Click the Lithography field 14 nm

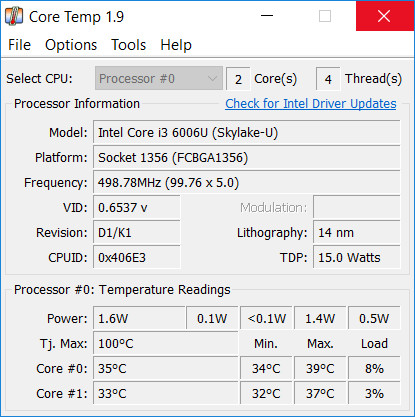357,233
